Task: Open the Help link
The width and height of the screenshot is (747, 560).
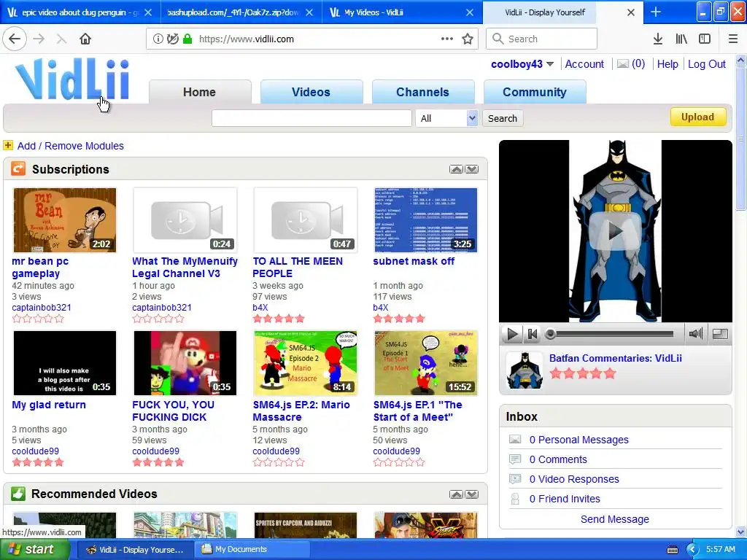Action: [667, 64]
